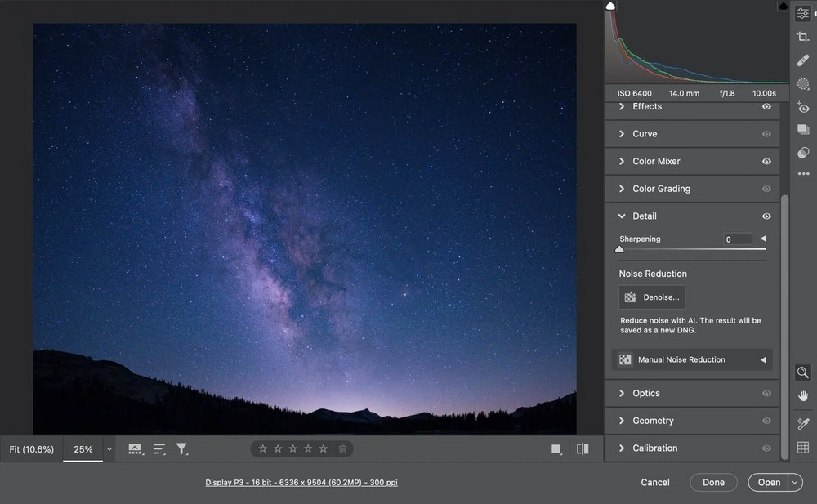Click the Denoise checkered icon
817x504 pixels.
pyautogui.click(x=631, y=297)
